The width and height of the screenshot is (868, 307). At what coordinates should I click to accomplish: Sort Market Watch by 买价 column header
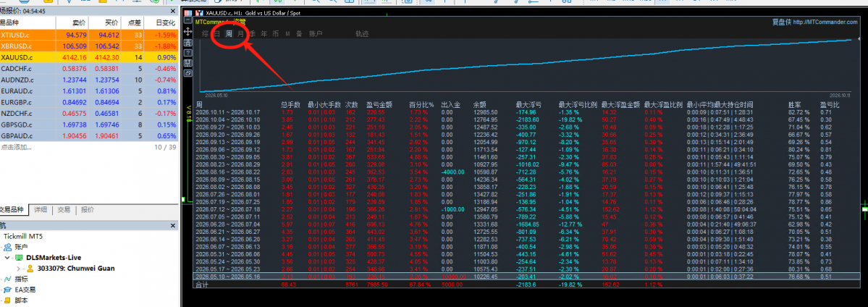point(111,23)
